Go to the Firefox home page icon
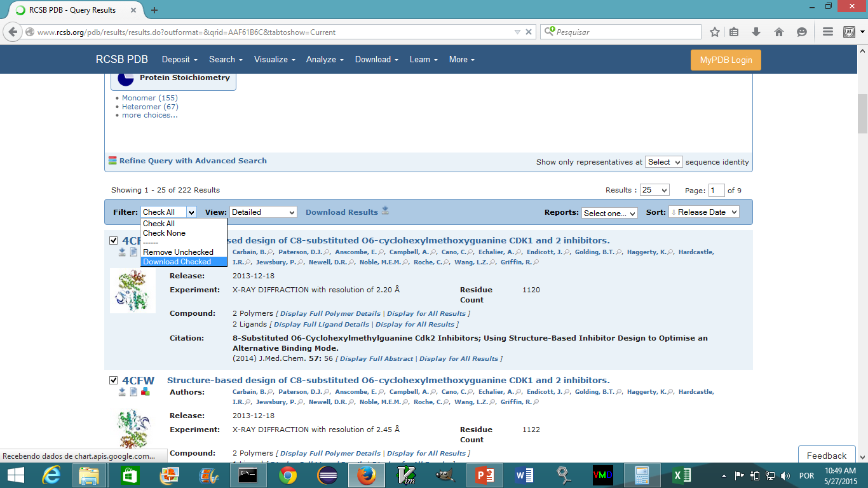 tap(779, 32)
